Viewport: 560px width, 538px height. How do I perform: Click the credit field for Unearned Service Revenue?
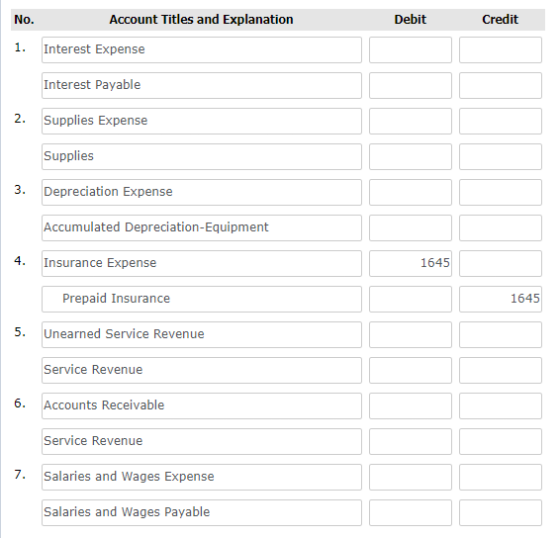[x=500, y=334]
